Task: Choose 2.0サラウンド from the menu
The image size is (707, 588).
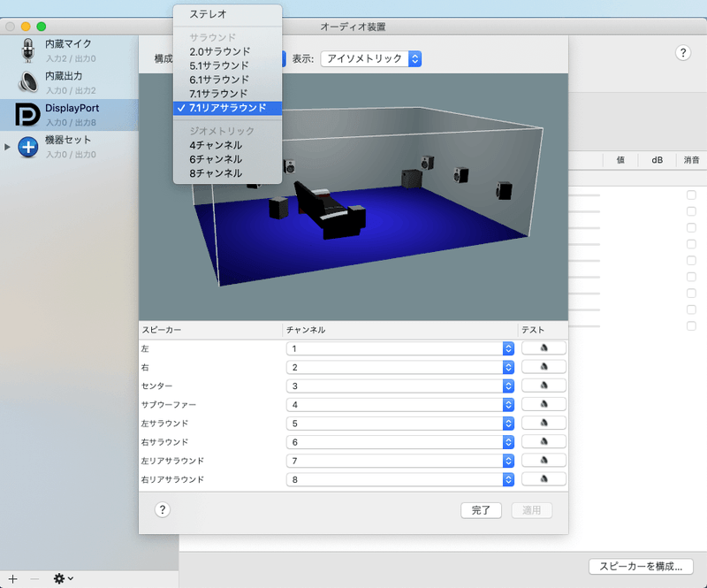Action: 228,51
